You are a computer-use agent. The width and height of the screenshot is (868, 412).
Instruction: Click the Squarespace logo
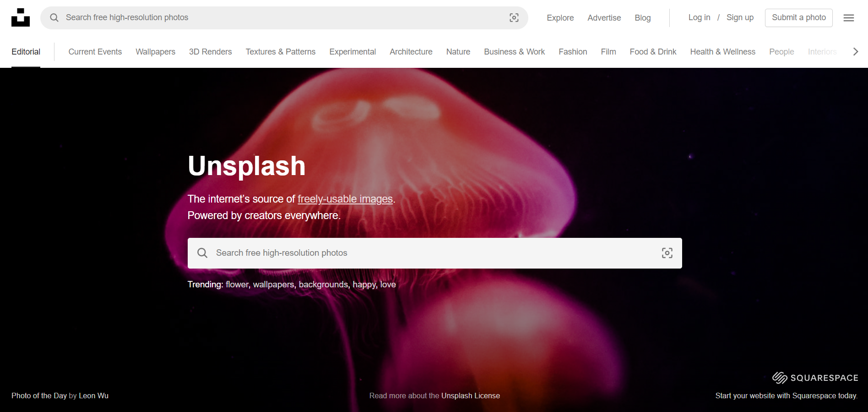815,378
